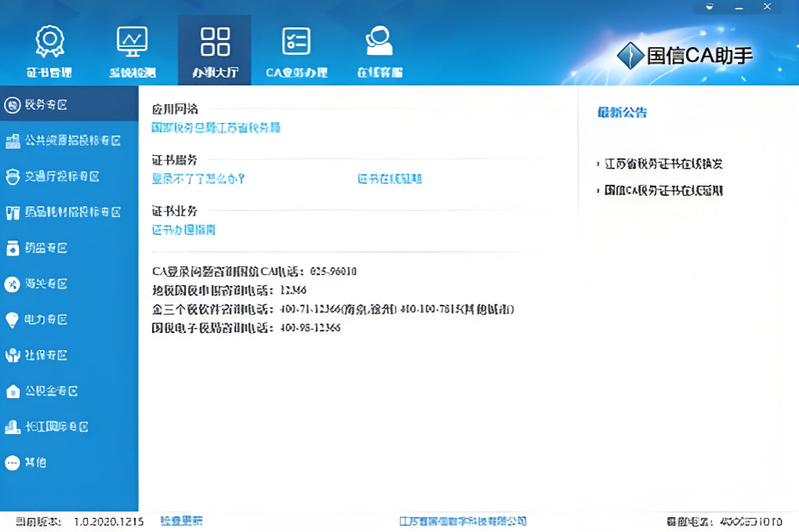
Task: Select the 长江引航专区 sidebar icon
Action: [69, 426]
